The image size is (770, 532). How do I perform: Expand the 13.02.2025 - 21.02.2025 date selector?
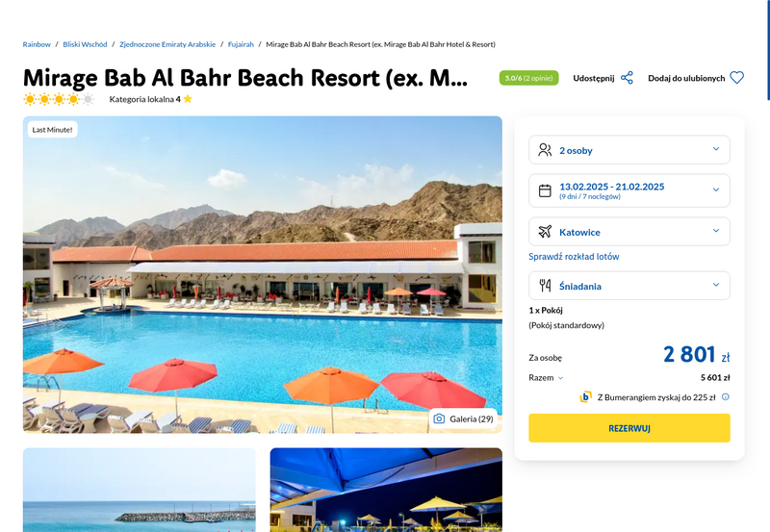(x=629, y=190)
